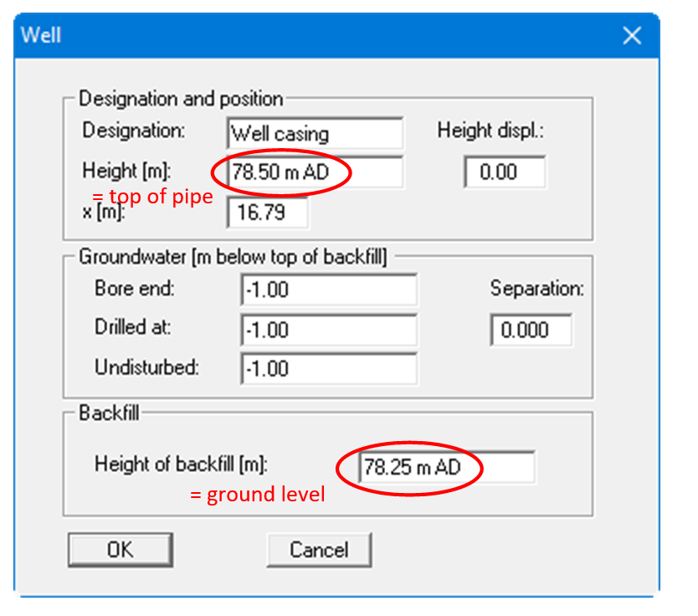Click the Well title bar text
This screenshot has width=698, height=616.
[41, 35]
